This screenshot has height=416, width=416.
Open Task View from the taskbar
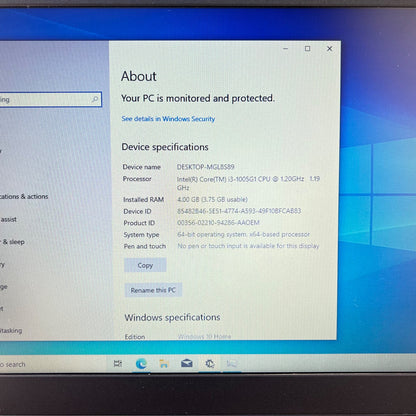click(118, 363)
